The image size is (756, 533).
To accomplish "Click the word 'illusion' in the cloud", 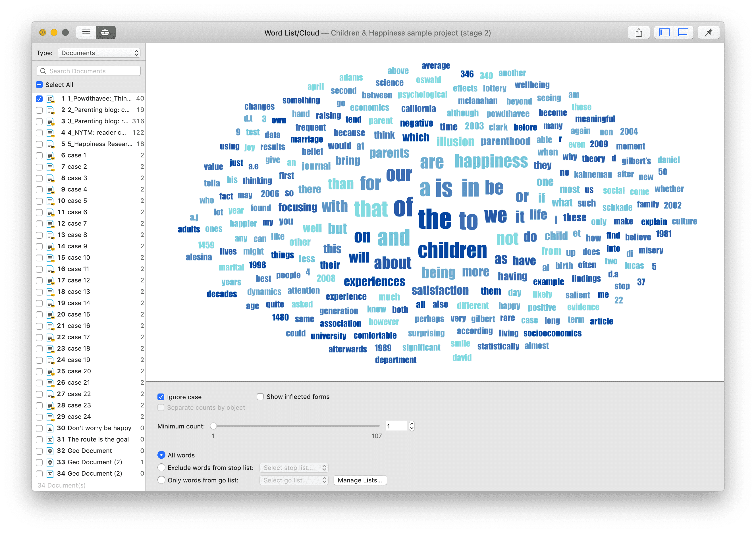I will (x=455, y=142).
